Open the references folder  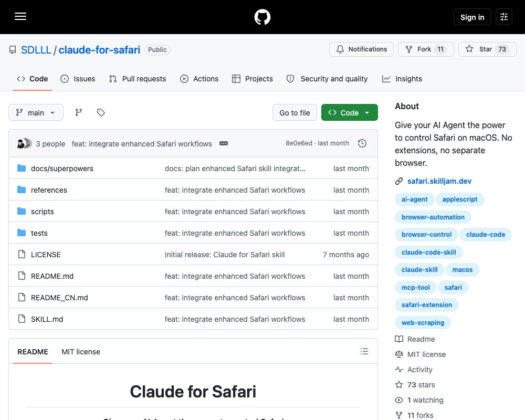(x=49, y=190)
